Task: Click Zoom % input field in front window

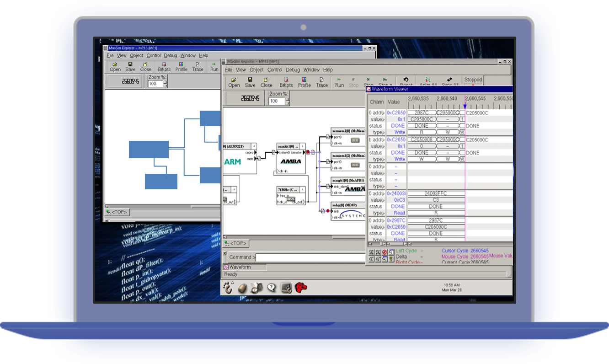Action: pos(276,101)
